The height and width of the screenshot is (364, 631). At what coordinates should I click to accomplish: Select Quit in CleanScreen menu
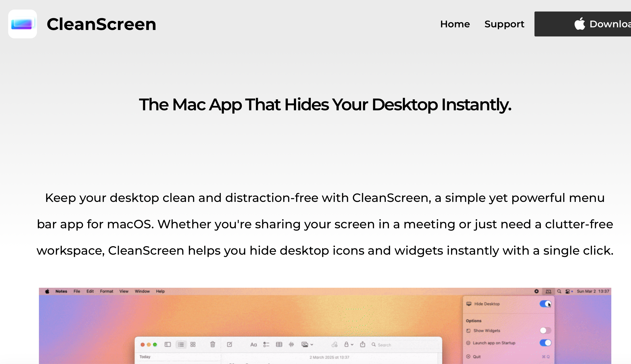tap(477, 357)
